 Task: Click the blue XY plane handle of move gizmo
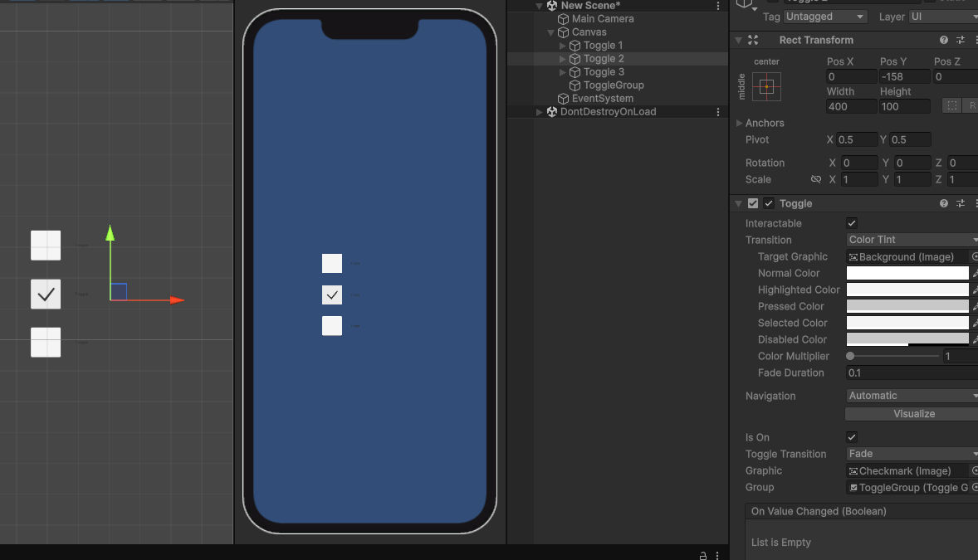pos(119,292)
